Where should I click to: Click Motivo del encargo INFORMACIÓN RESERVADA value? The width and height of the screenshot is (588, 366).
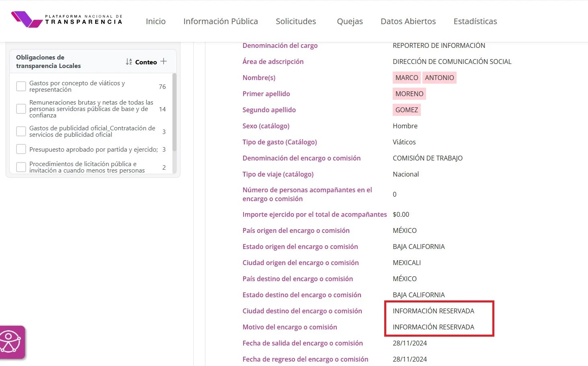[x=433, y=327]
